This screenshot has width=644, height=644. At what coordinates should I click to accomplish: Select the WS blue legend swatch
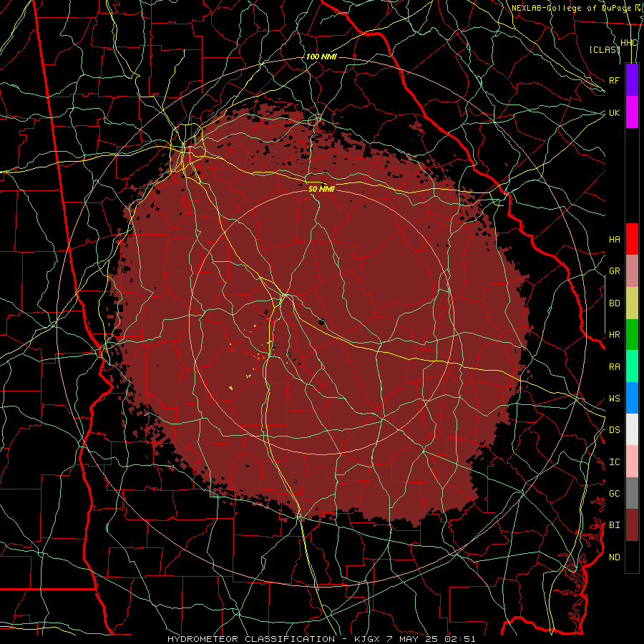click(x=632, y=398)
